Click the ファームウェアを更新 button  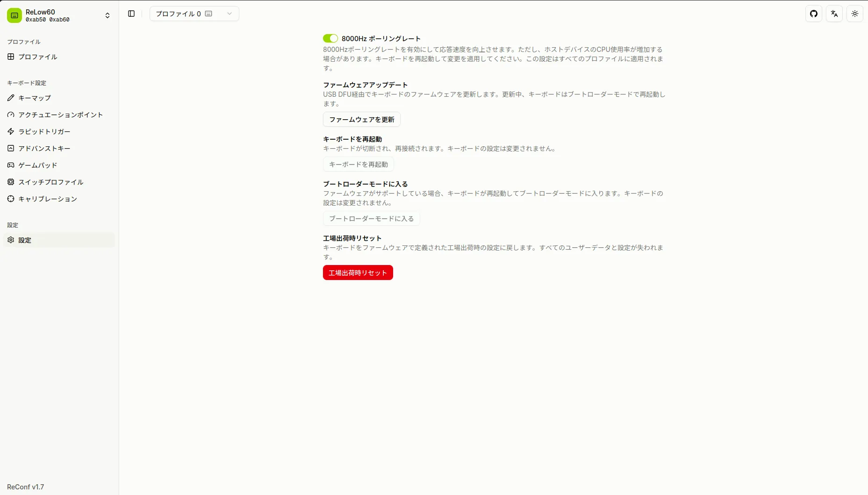(x=362, y=119)
